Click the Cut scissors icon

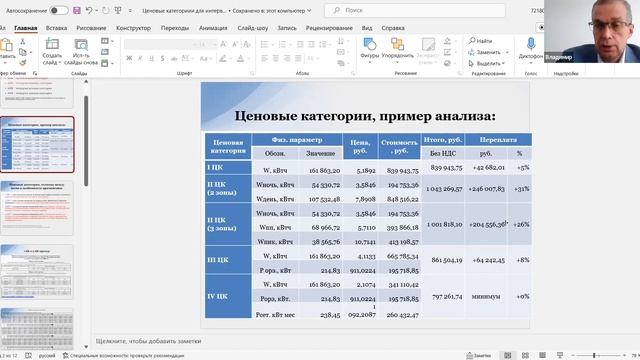pyautogui.click(x=23, y=42)
